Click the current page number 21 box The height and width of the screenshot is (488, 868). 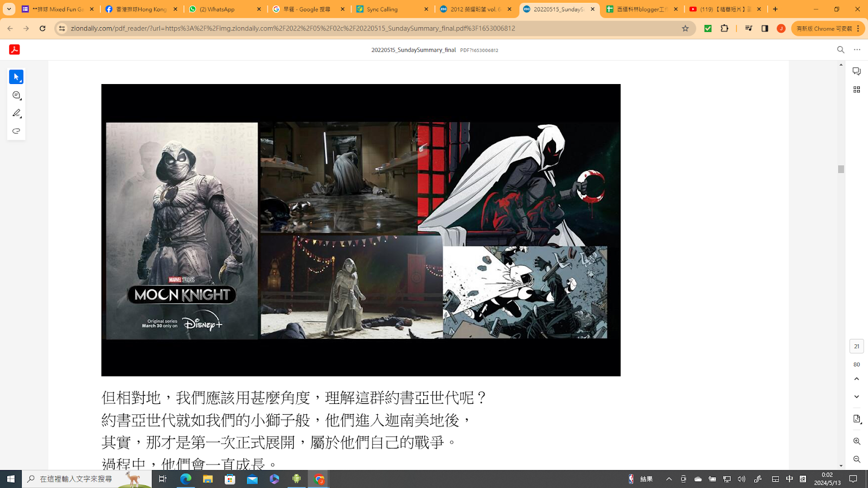tap(857, 346)
